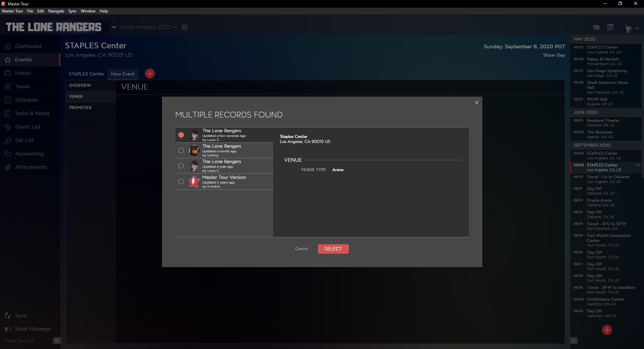Click the calendar view icon in header
This screenshot has height=349, width=644.
coord(610,27)
